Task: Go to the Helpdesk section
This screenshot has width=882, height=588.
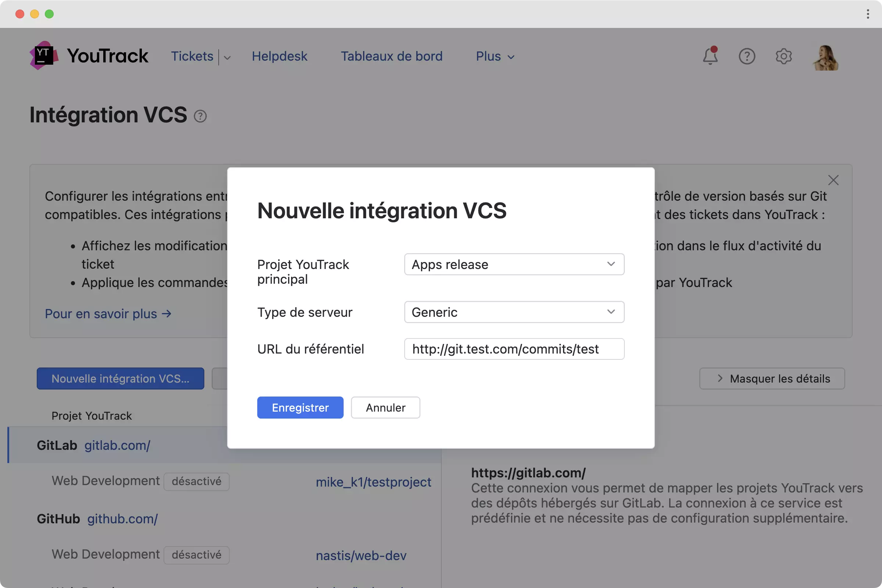Action: 279,56
